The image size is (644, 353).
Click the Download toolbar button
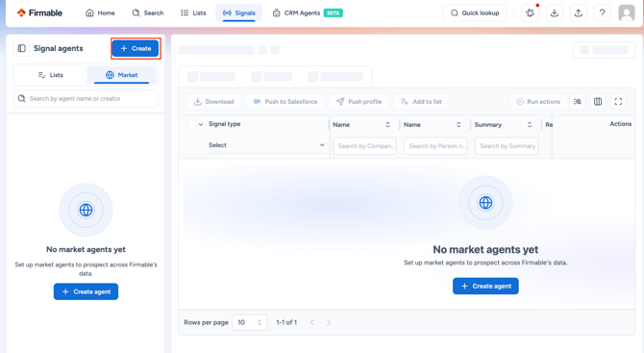click(x=213, y=102)
